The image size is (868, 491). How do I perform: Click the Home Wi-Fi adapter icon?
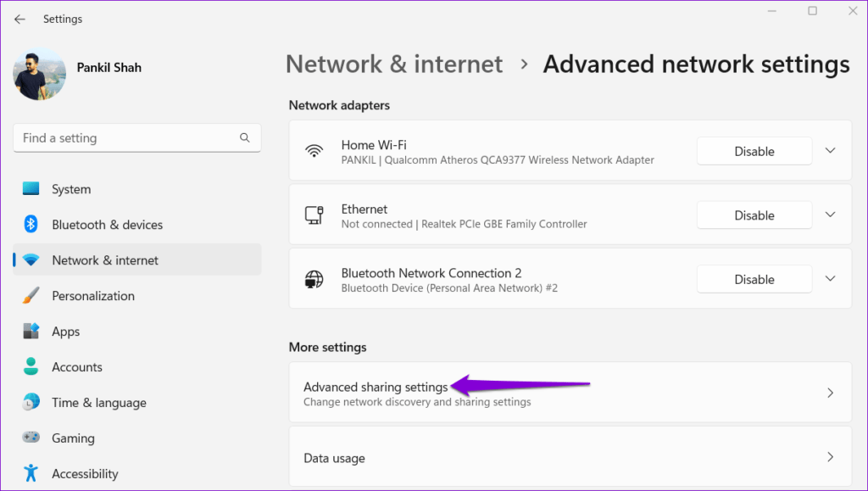314,151
